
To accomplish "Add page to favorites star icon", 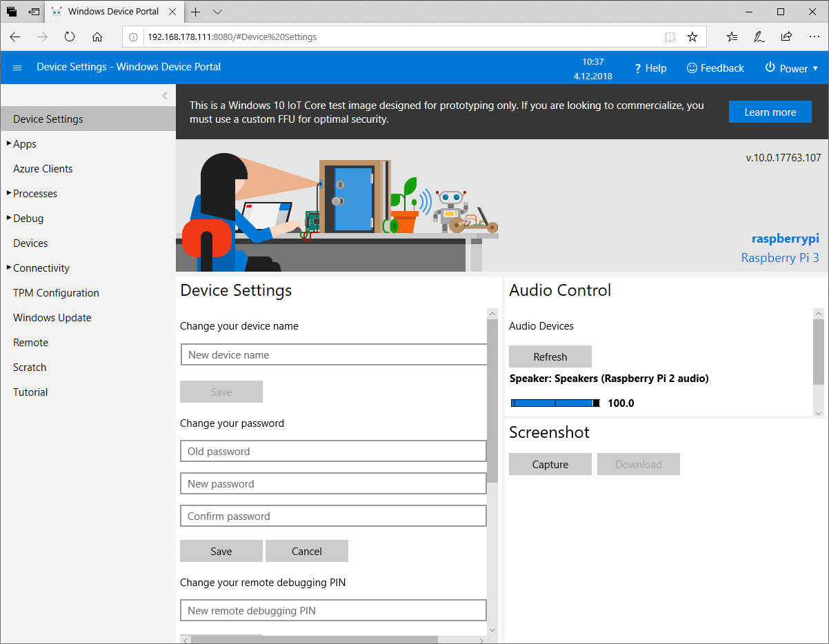I will click(x=692, y=37).
